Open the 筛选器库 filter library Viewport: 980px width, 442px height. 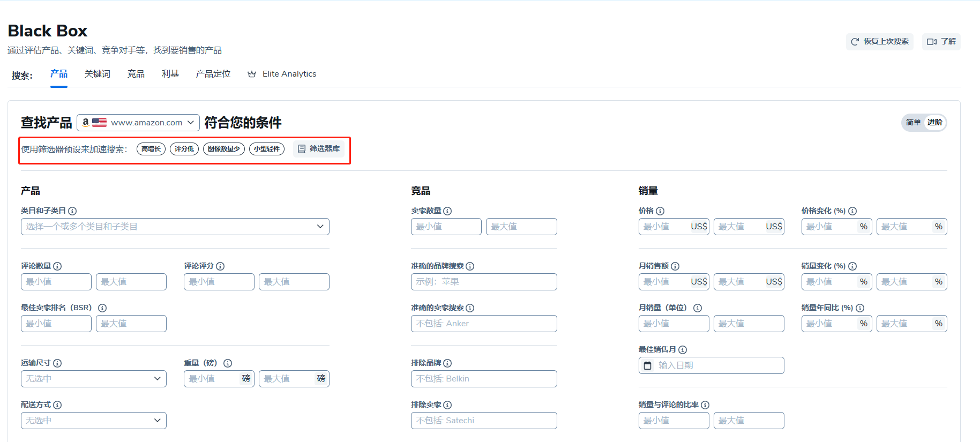click(319, 149)
